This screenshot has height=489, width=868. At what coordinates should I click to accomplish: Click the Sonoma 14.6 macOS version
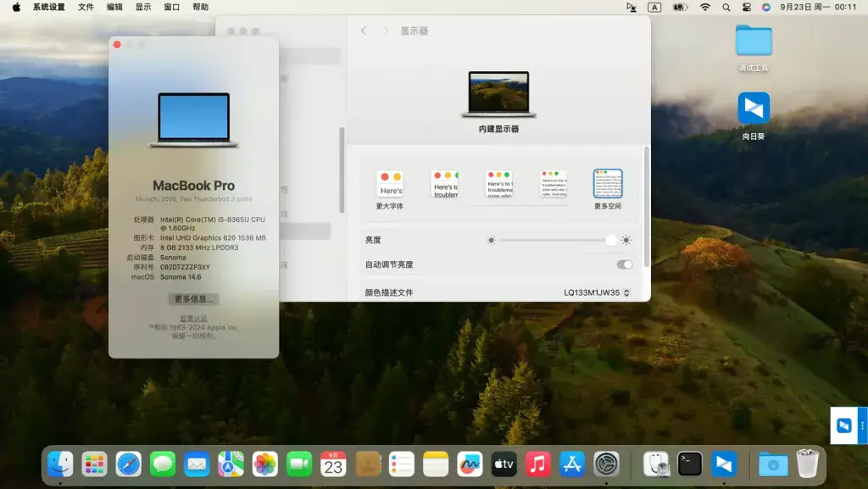(181, 277)
